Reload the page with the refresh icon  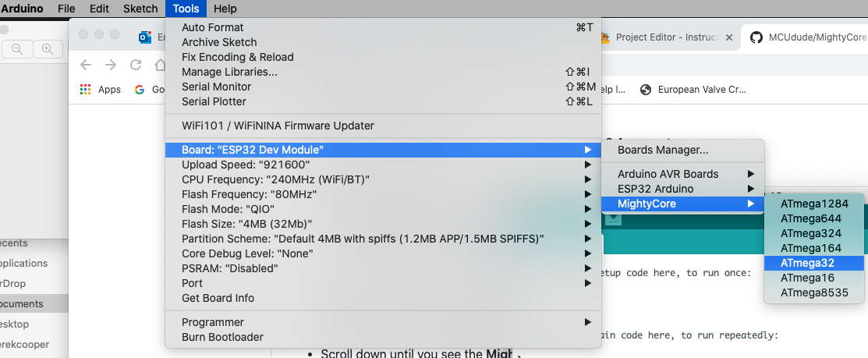(136, 65)
